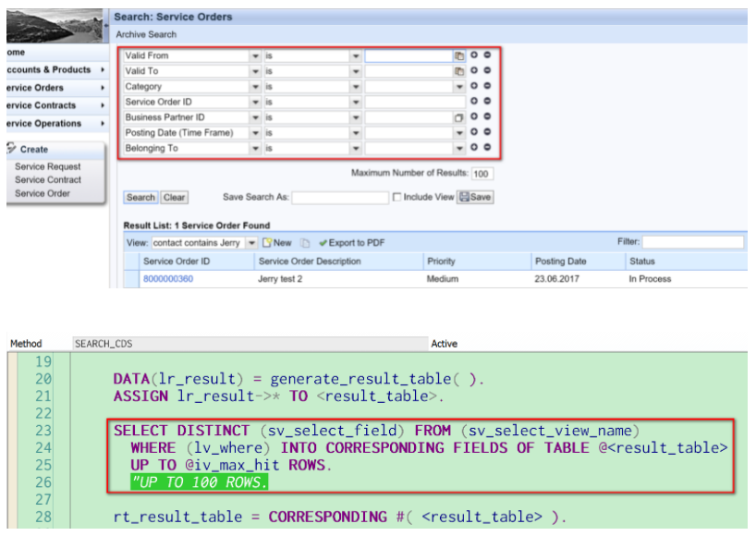The height and width of the screenshot is (548, 756).
Task: Click the SEARCH_CDS method name field
Action: (x=250, y=344)
